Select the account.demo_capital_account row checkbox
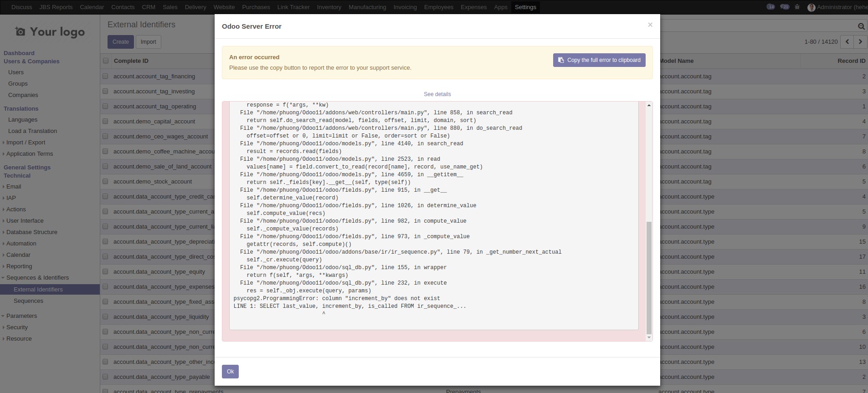Screen dimensions: 868x393 106,122
